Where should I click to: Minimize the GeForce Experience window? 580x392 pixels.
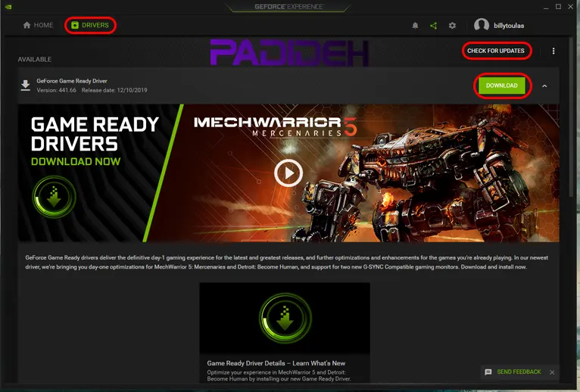click(x=546, y=7)
